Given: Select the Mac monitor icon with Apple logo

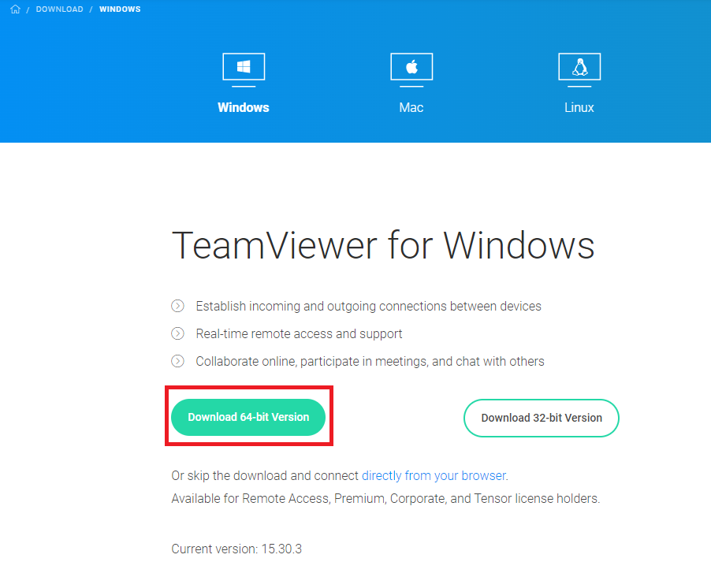Looking at the screenshot, I should pyautogui.click(x=411, y=68).
